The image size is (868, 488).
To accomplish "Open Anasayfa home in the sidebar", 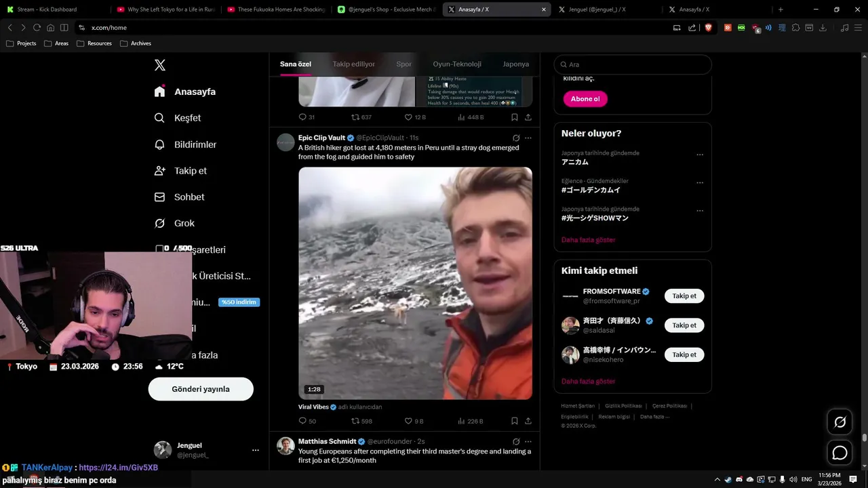I will [185, 91].
